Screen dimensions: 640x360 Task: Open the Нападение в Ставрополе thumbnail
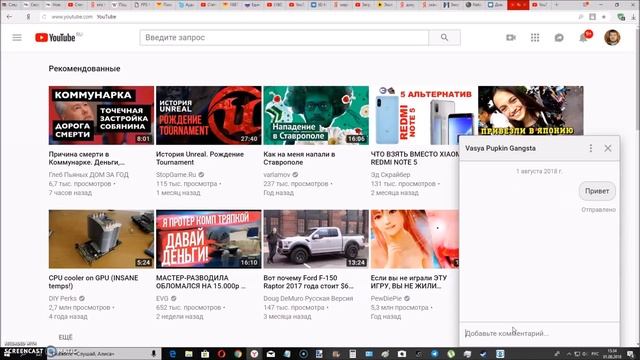click(x=316, y=115)
